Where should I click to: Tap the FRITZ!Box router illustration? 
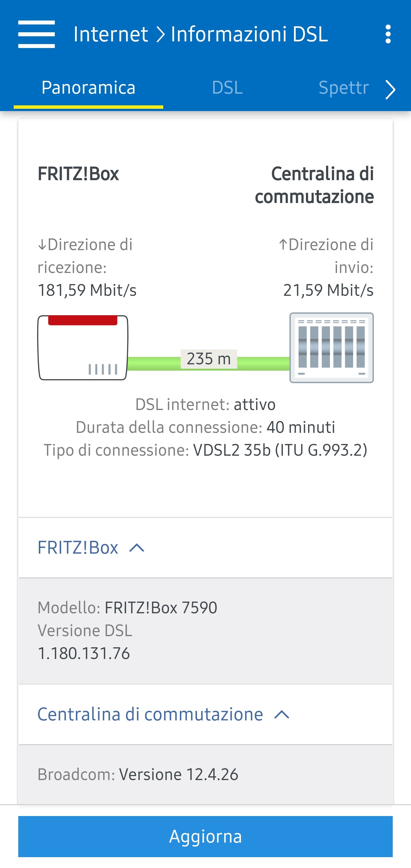tap(82, 347)
